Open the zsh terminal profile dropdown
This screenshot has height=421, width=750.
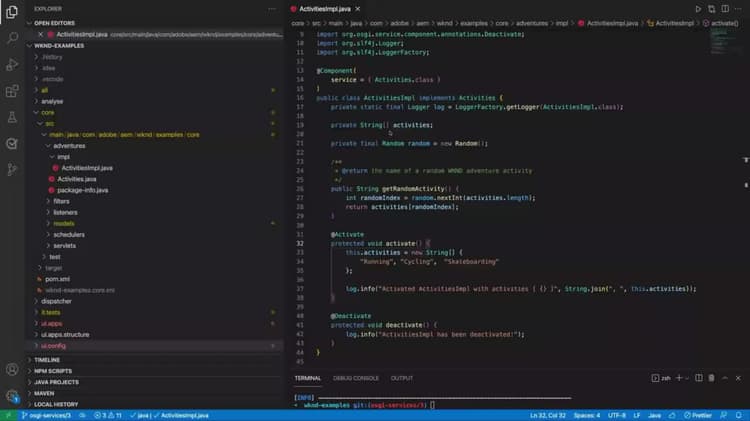pos(687,378)
